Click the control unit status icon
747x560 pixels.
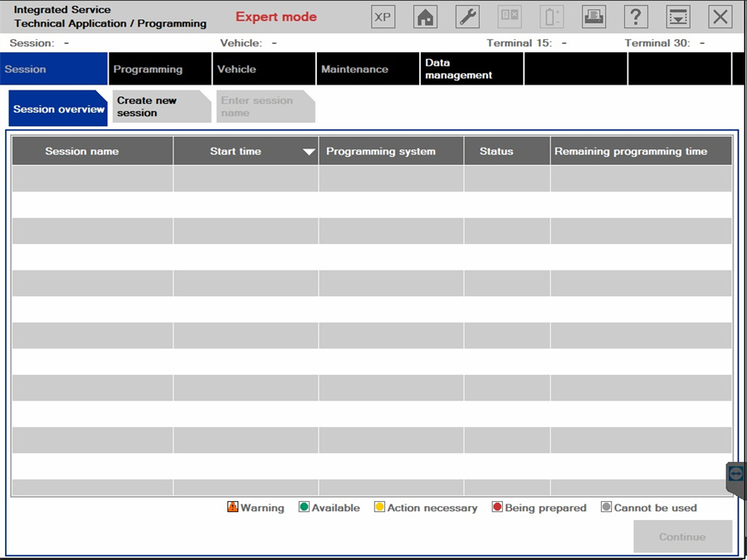509,16
